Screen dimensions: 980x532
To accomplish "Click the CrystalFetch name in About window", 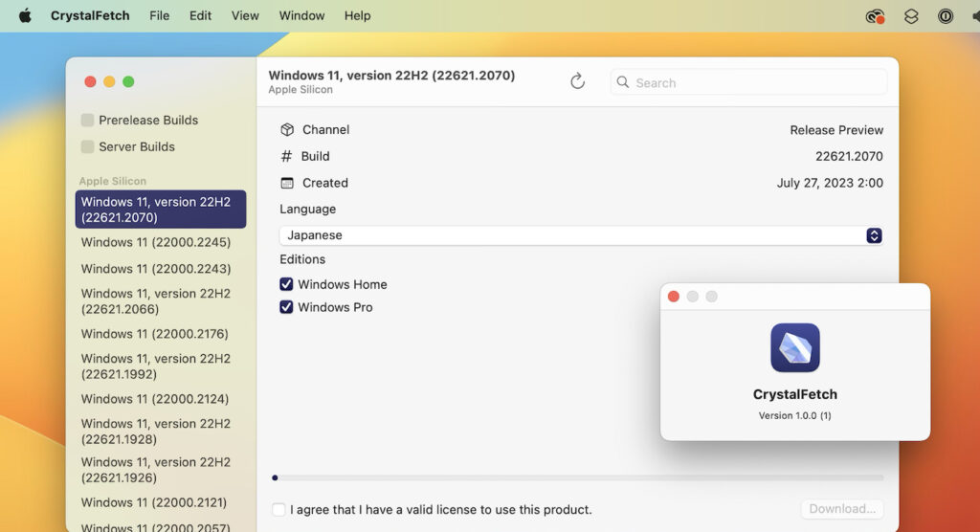I will (795, 394).
